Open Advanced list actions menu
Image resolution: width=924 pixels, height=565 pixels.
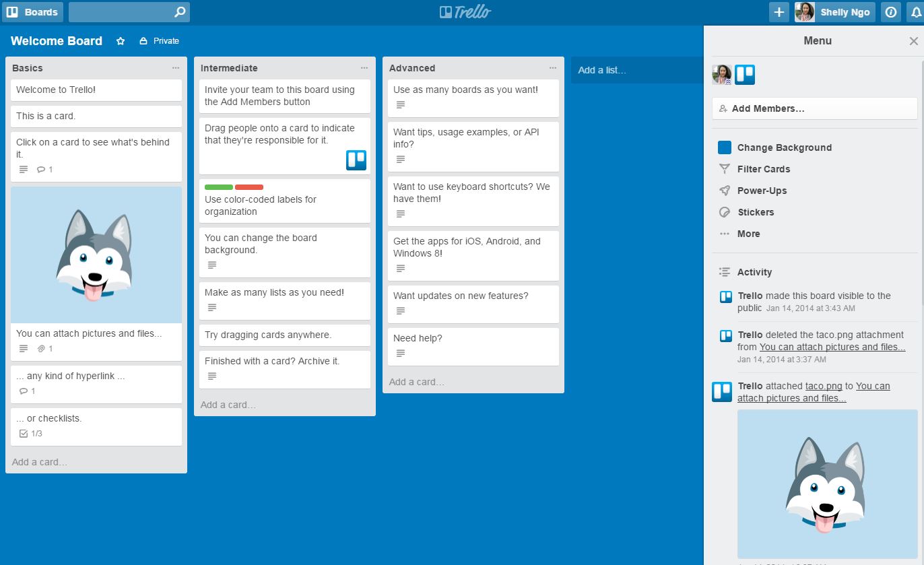[553, 68]
